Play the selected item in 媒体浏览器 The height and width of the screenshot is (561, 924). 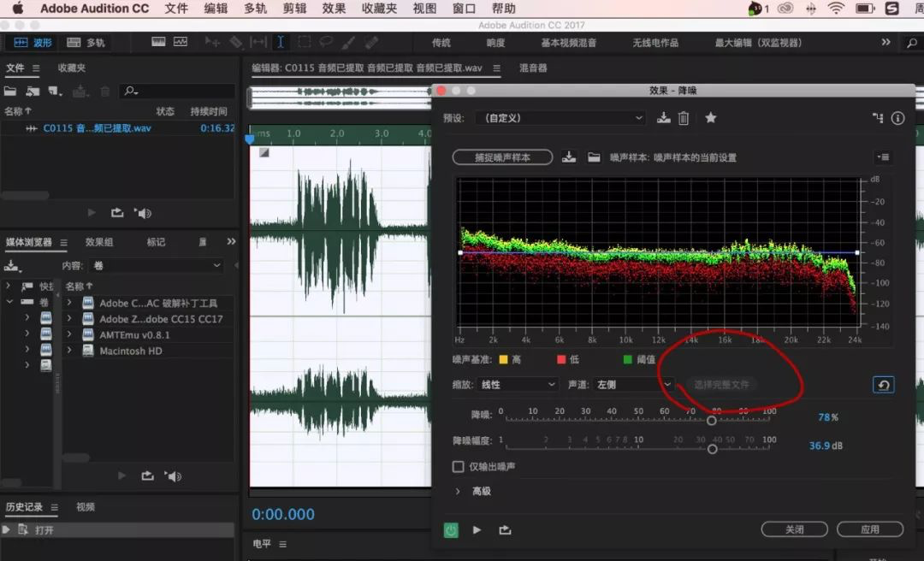coord(122,475)
